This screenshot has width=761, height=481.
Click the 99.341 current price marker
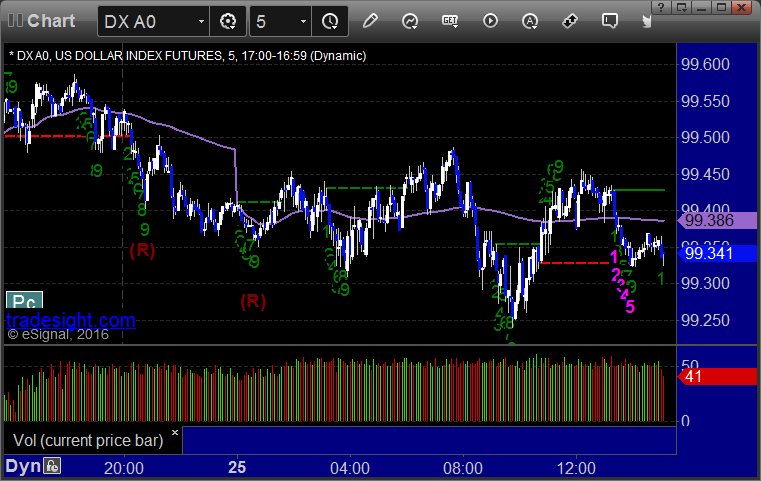[x=717, y=253]
